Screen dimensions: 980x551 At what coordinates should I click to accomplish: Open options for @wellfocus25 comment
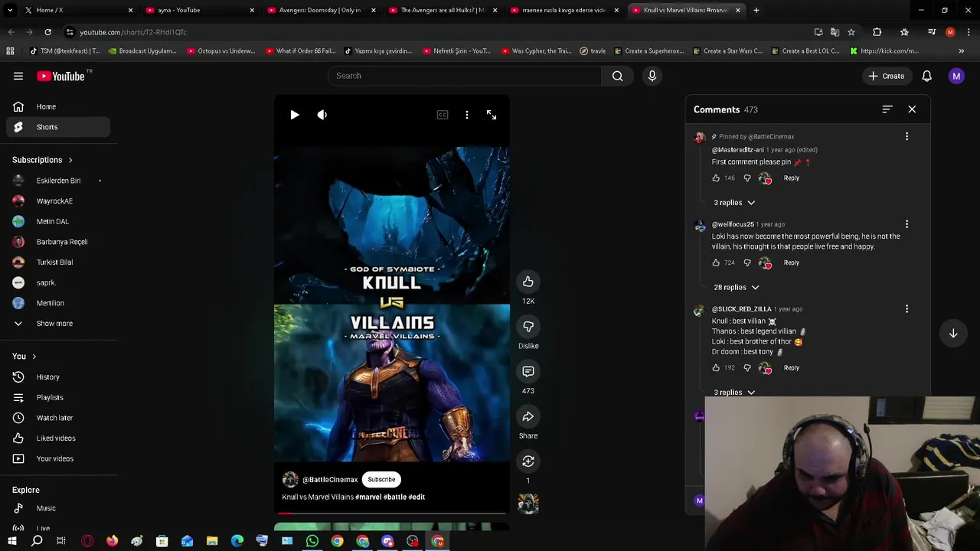(x=907, y=224)
